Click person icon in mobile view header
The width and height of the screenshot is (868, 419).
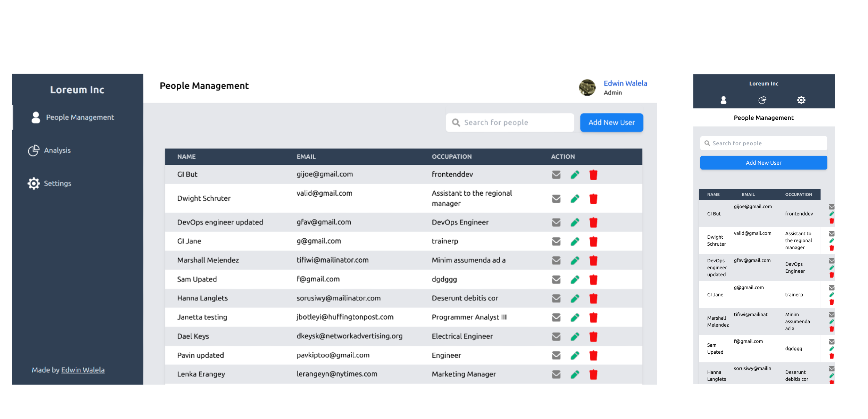[723, 100]
